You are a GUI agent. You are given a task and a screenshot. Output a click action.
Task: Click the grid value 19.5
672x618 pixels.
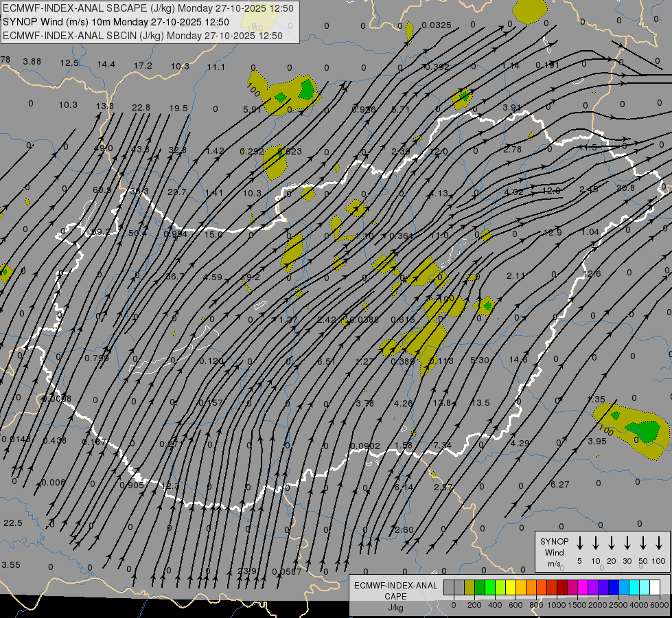178,108
